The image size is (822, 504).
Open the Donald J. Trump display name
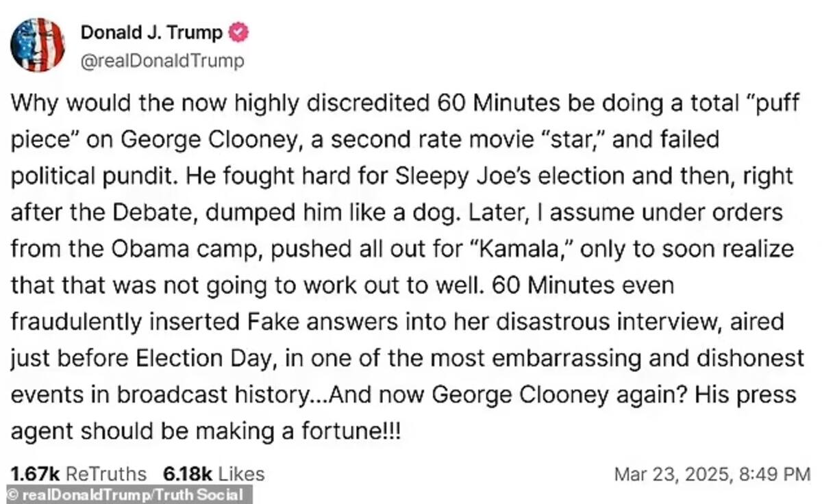(151, 32)
